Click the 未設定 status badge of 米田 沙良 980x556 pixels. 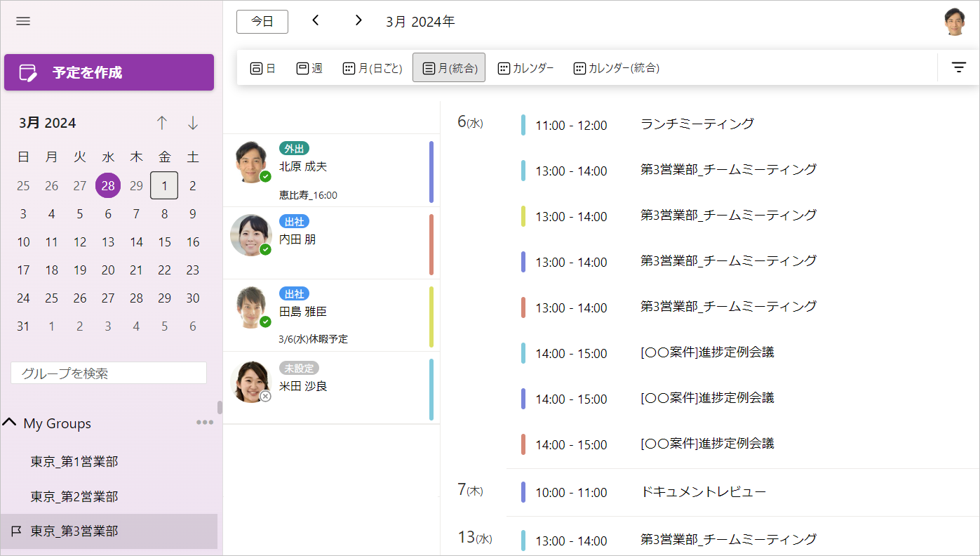click(x=299, y=368)
